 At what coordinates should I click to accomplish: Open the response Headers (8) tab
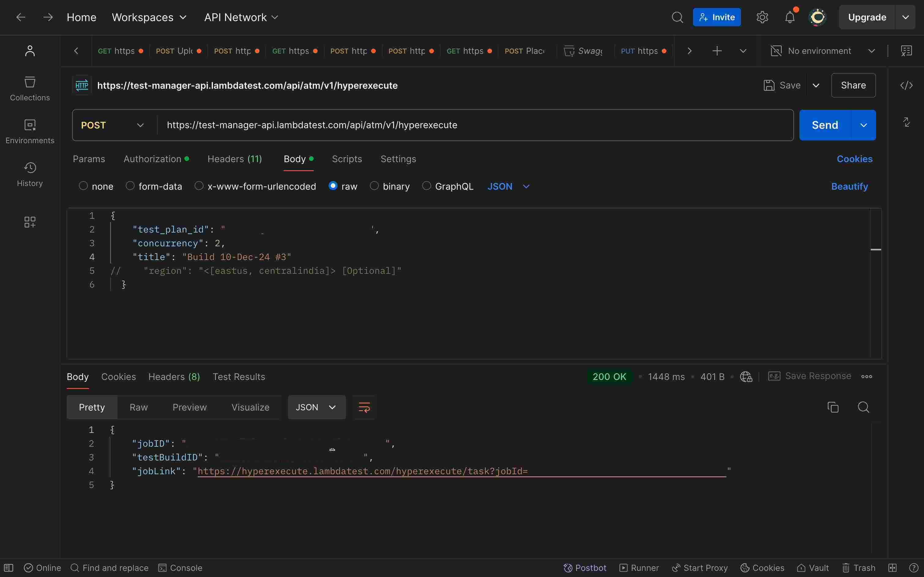[174, 377]
